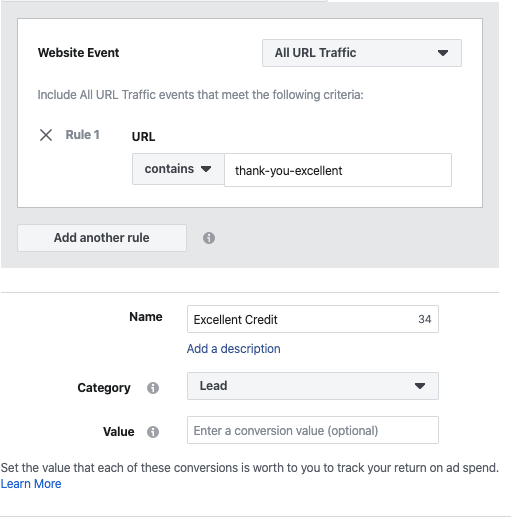This screenshot has height=518, width=515.
Task: Click the URL heading above the rule
Action: point(143,137)
